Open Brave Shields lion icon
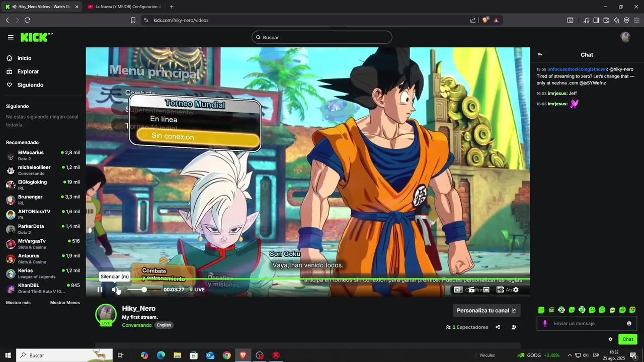Screen dimensions: 644x362 coord(486,20)
